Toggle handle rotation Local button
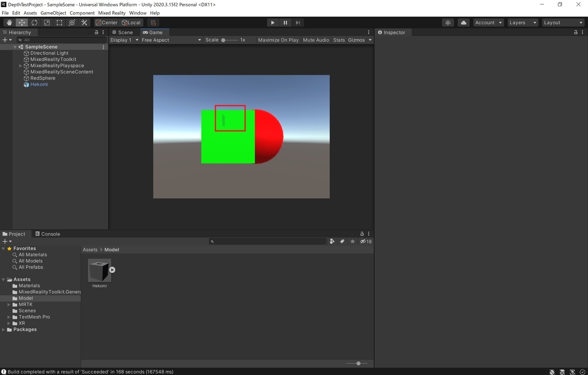This screenshot has width=588, height=375. 131,23
